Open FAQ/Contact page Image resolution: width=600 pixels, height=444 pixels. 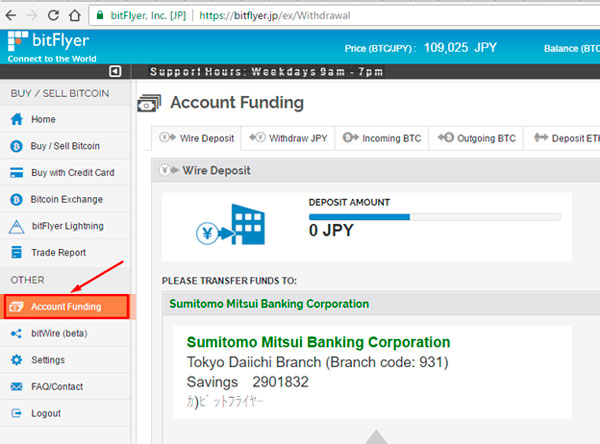[65, 387]
